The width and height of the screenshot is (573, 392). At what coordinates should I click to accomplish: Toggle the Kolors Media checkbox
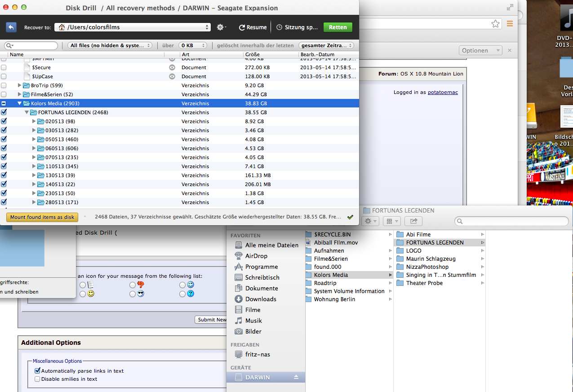[4, 103]
